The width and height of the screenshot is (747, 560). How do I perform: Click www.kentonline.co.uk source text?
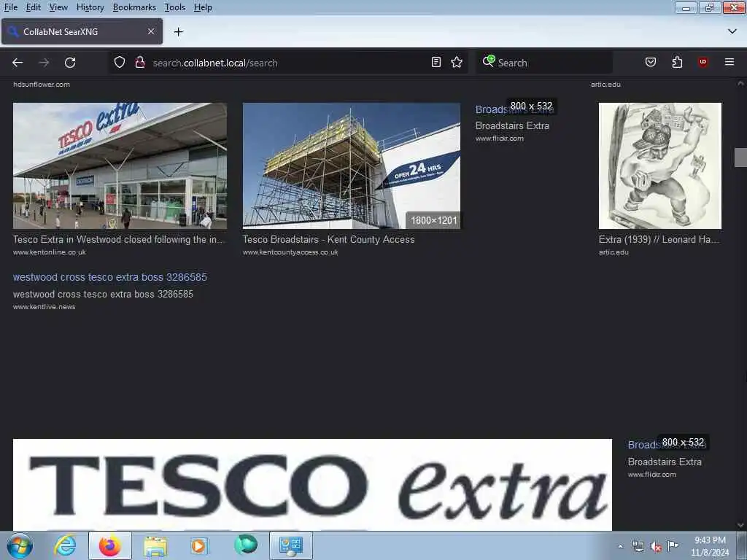[50, 252]
